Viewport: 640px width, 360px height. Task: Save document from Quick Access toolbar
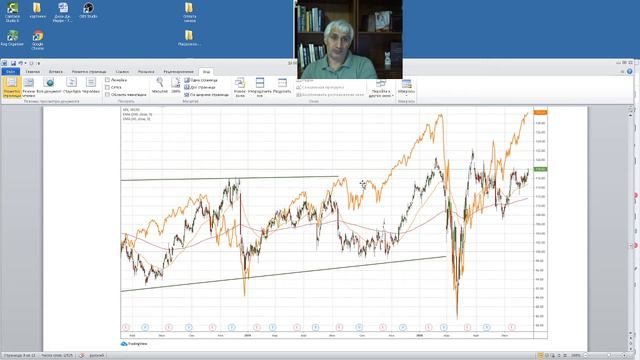click(x=13, y=63)
